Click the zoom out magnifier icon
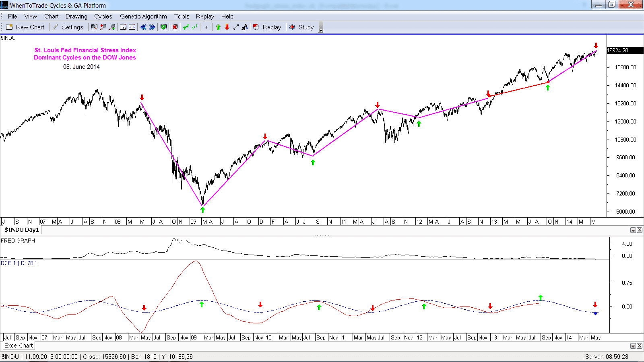The height and width of the screenshot is (362, 644). coord(112,27)
